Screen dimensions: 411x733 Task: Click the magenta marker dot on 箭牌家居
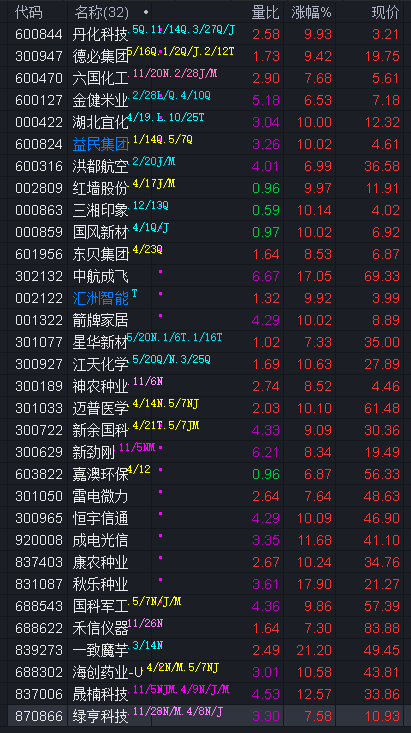(x=160, y=316)
